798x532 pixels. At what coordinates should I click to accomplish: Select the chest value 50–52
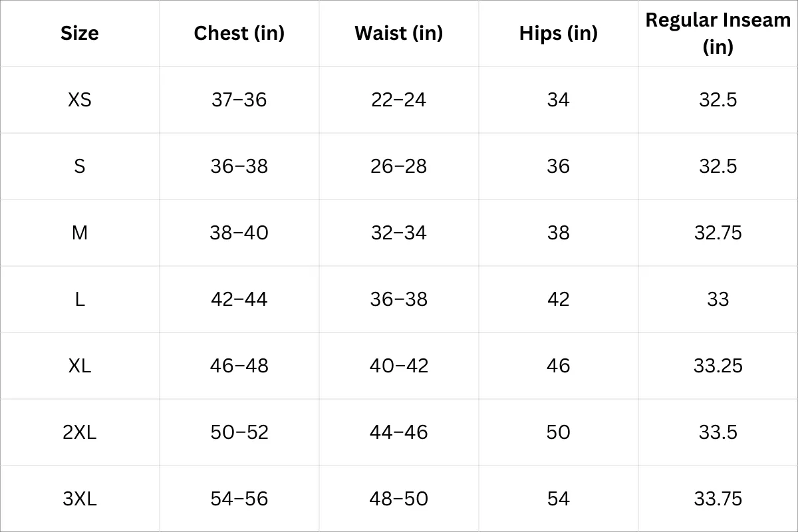239,432
